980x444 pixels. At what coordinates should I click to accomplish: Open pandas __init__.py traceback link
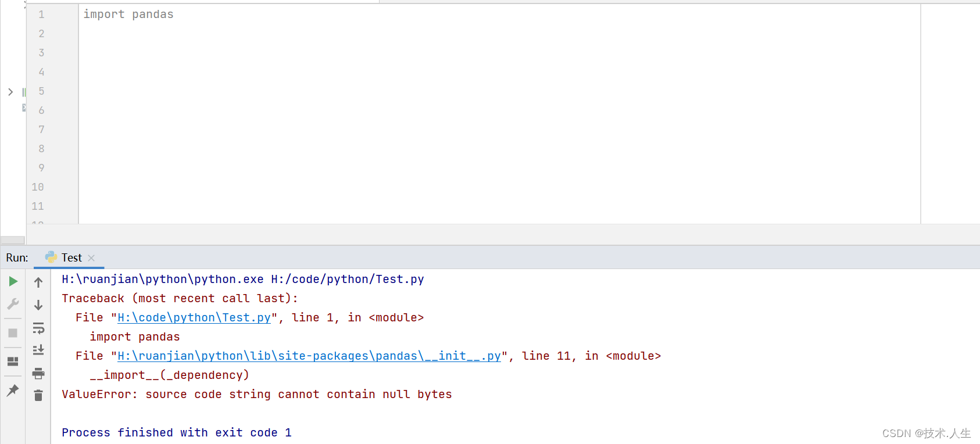(309, 356)
